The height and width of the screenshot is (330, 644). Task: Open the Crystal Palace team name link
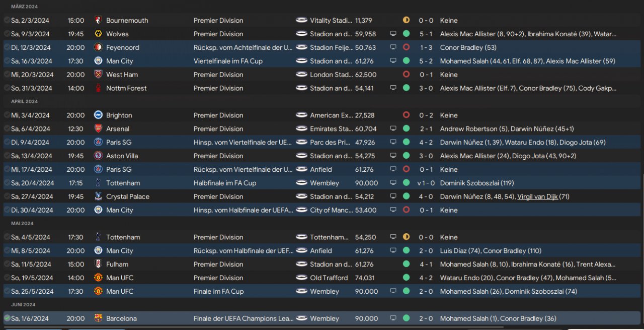pos(128,196)
